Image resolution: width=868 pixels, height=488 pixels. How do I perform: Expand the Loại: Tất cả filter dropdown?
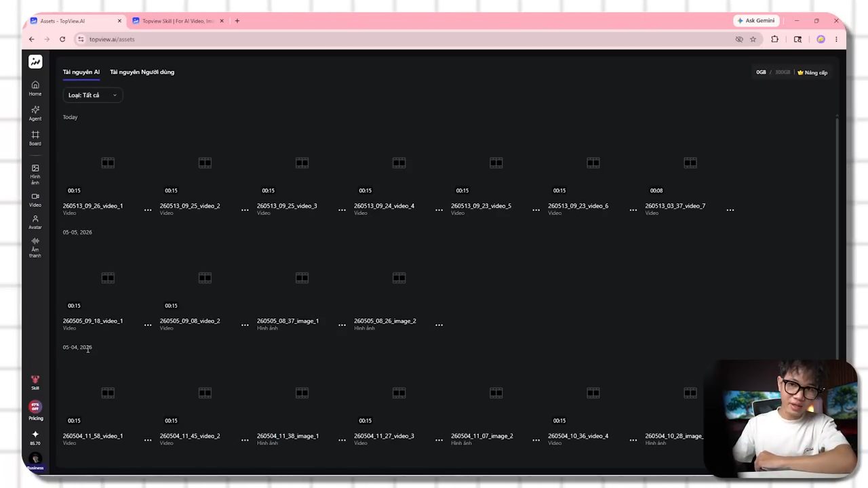tap(92, 95)
